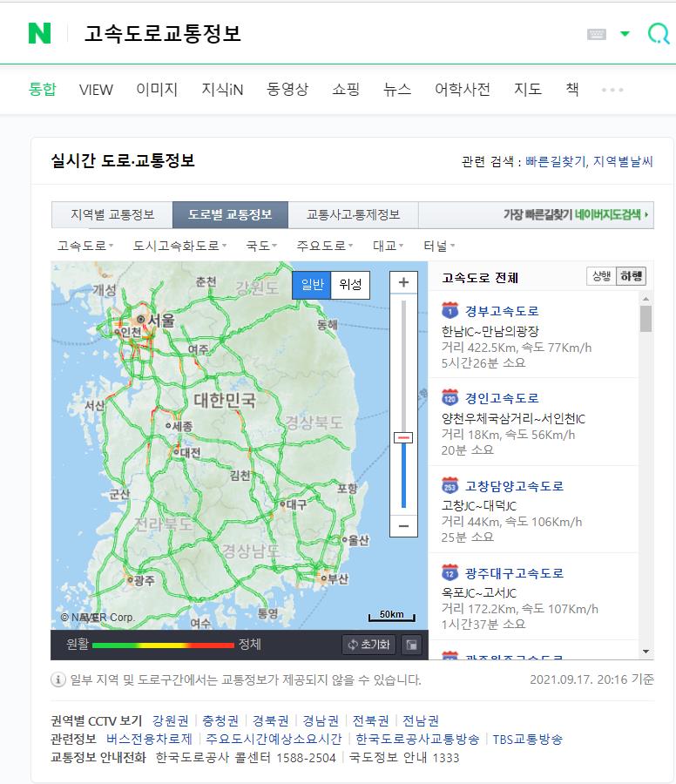The width and height of the screenshot is (676, 784).
Task: Click the route 253 shield icon
Action: pos(450,485)
